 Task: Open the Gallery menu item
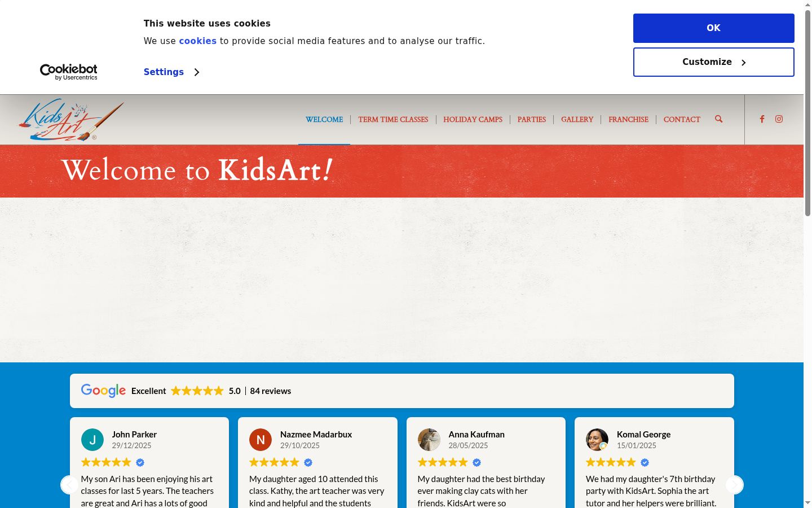click(577, 120)
